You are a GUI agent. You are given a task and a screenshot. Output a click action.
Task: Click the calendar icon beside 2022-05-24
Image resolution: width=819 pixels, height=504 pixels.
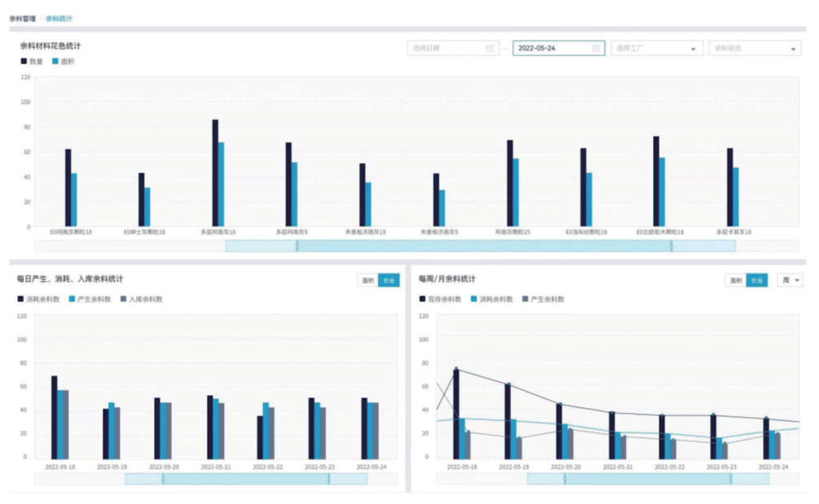click(595, 48)
